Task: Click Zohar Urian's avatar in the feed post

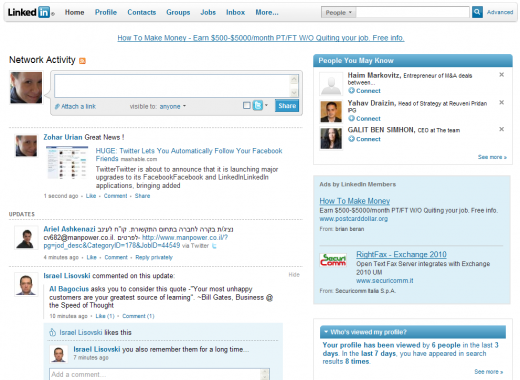Action: 26,145
